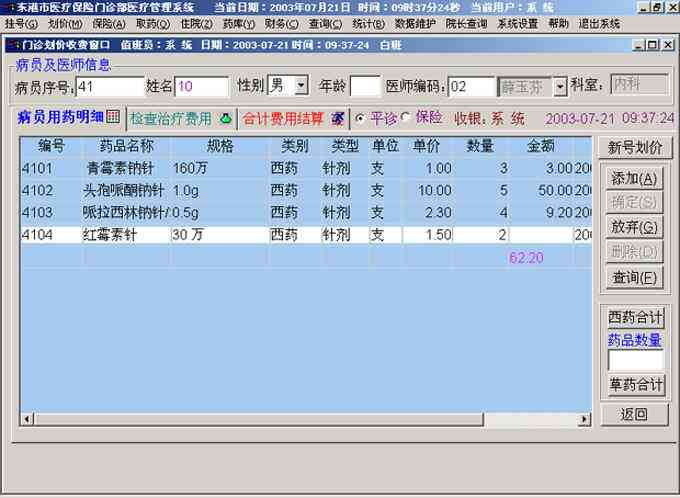680x498 pixels.
Task: Click the 删除(D) button
Action: pos(634,252)
